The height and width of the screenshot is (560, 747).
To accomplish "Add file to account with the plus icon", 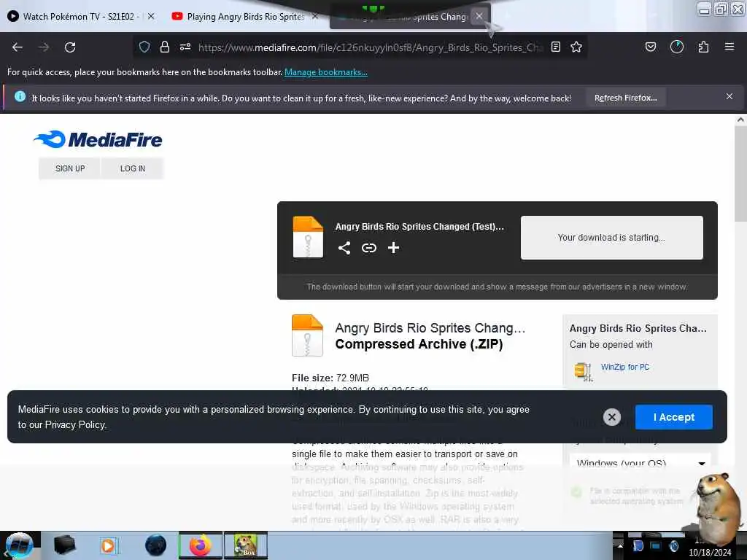I will [x=393, y=248].
